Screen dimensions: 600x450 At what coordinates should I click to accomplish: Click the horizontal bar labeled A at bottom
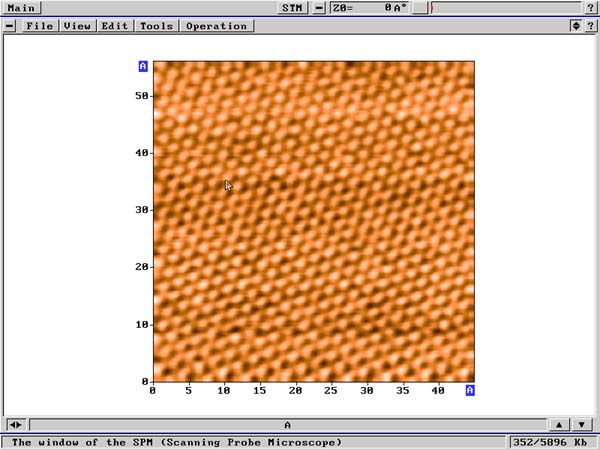(x=287, y=425)
